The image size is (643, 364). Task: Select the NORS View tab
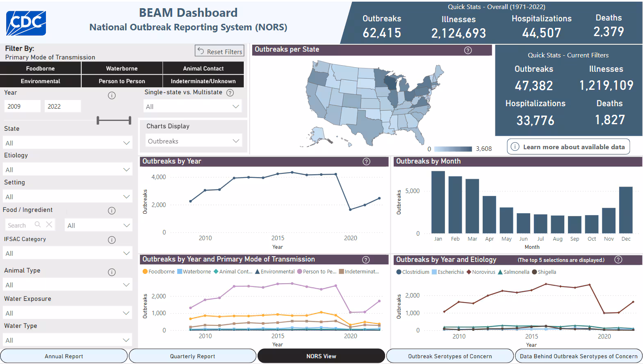321,356
